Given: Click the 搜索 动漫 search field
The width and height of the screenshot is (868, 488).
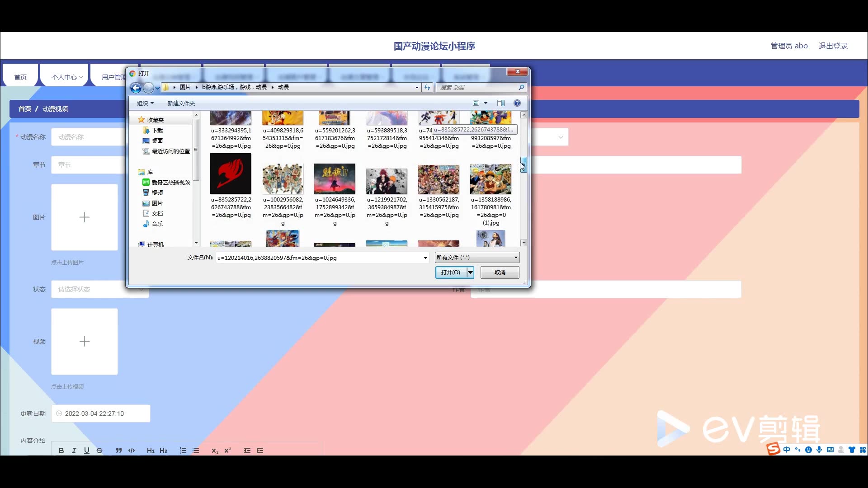Looking at the screenshot, I should click(x=477, y=88).
